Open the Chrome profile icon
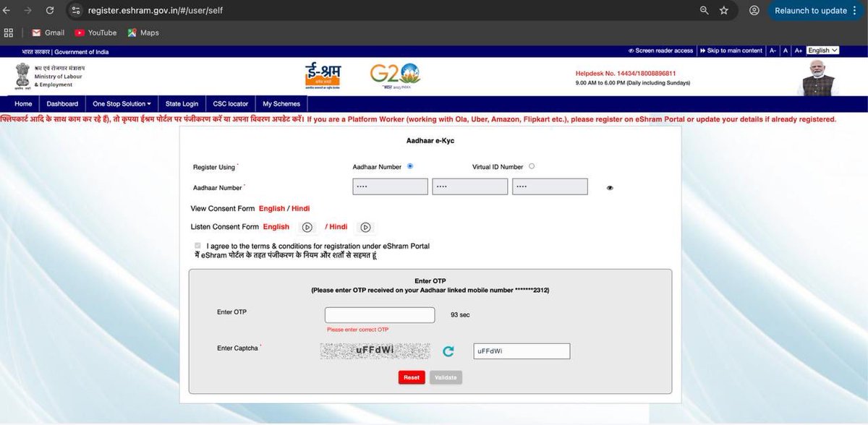Screen dimensions: 868x425 [x=754, y=11]
